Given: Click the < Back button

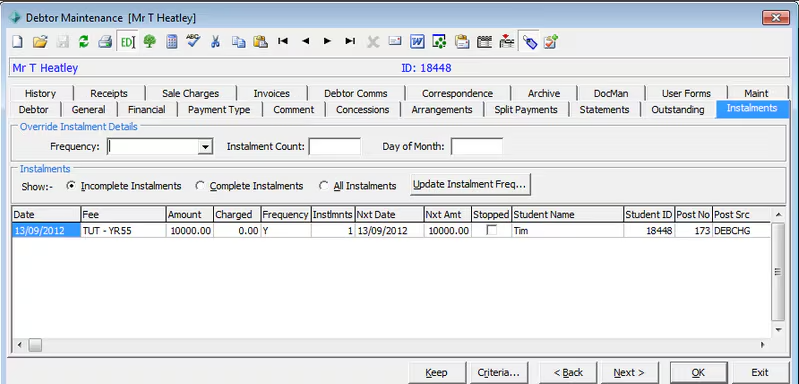Looking at the screenshot, I should (568, 373).
